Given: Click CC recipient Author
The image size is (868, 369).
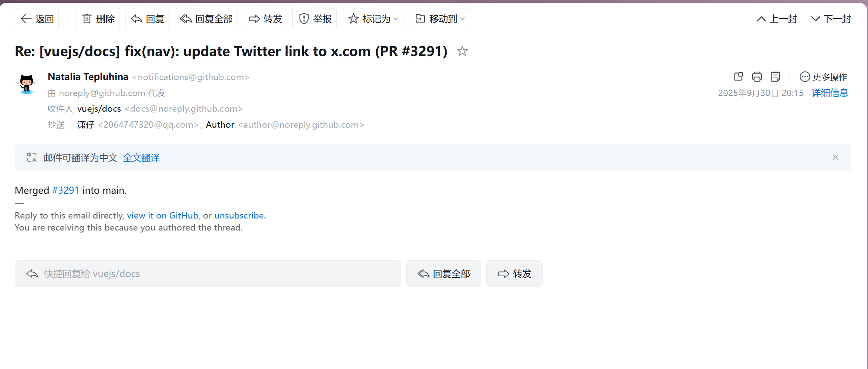Looking at the screenshot, I should coord(220,125).
